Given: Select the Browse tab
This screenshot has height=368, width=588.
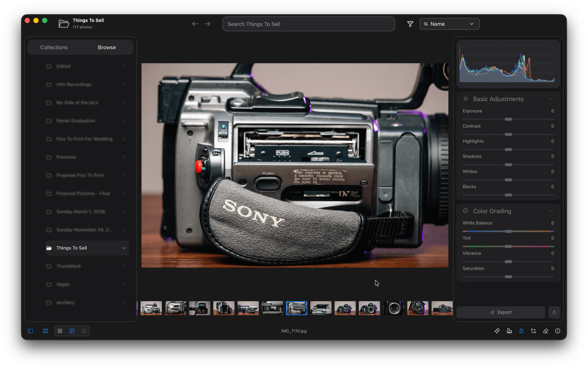Looking at the screenshot, I should coord(107,47).
